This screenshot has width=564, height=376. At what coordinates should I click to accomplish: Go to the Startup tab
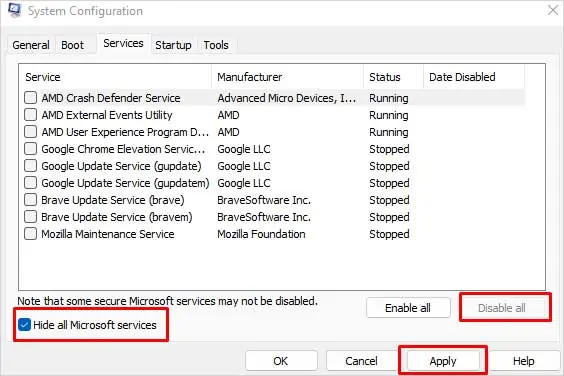pyautogui.click(x=173, y=45)
